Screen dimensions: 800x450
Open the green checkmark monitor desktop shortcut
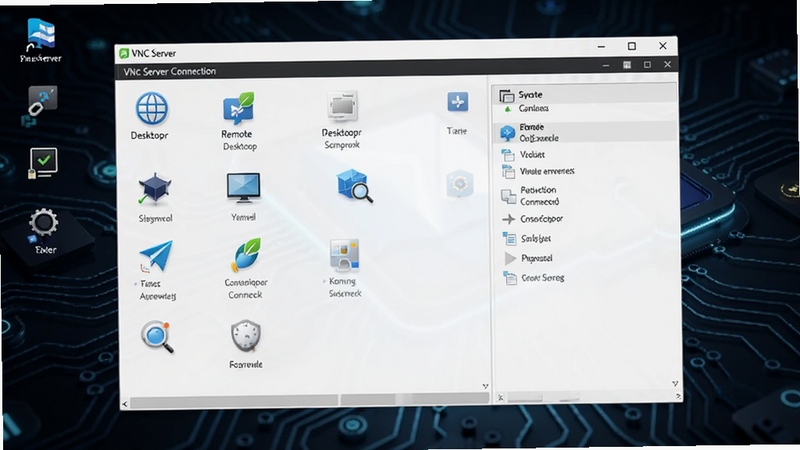42,163
